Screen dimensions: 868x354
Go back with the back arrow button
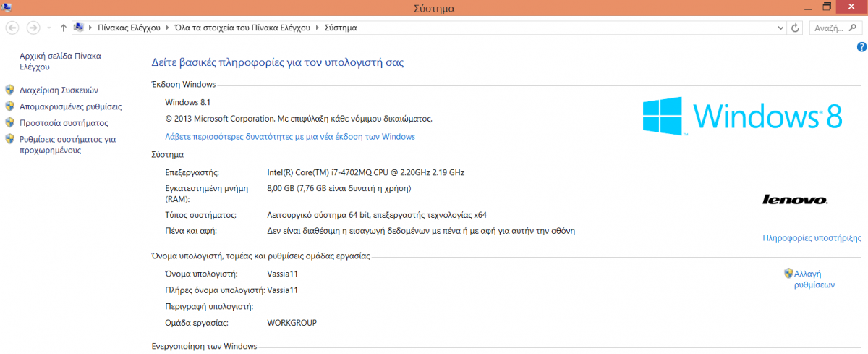(x=12, y=28)
